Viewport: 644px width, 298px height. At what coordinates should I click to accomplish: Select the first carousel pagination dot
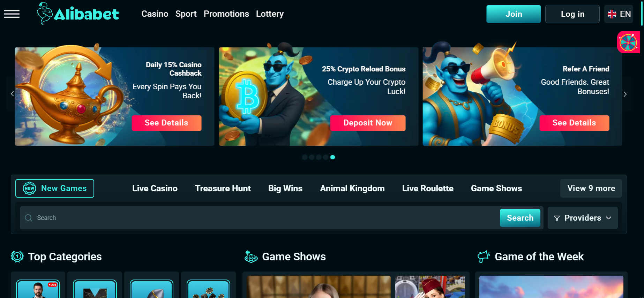(x=305, y=157)
